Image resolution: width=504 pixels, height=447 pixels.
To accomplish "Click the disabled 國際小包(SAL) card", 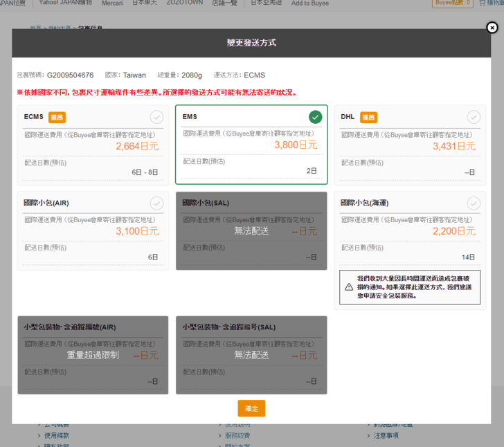I will pyautogui.click(x=251, y=230).
